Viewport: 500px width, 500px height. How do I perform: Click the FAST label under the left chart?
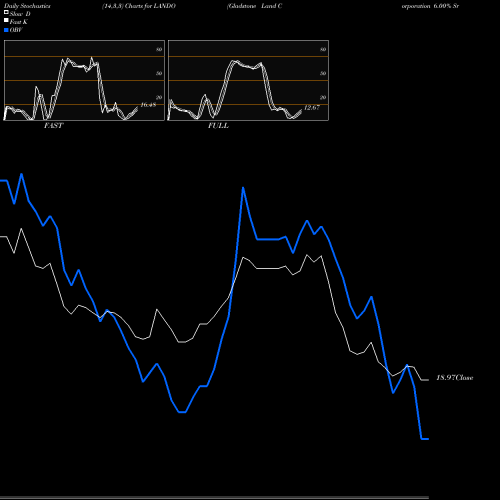click(53, 126)
